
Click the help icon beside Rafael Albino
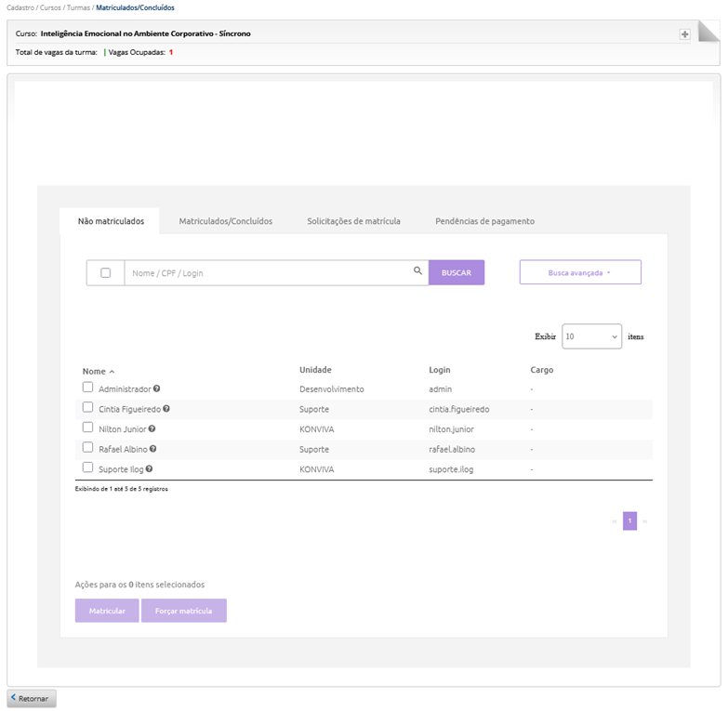pos(153,449)
